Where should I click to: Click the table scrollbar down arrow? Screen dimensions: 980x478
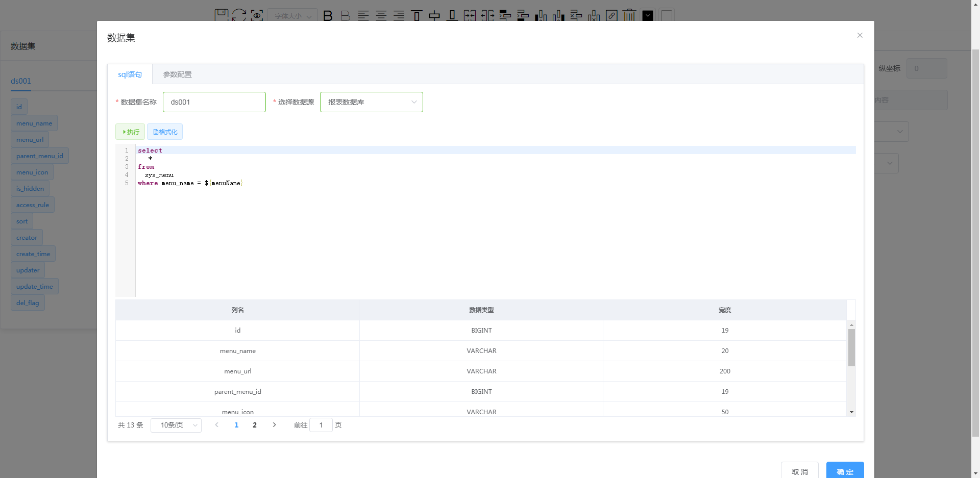coord(851,412)
